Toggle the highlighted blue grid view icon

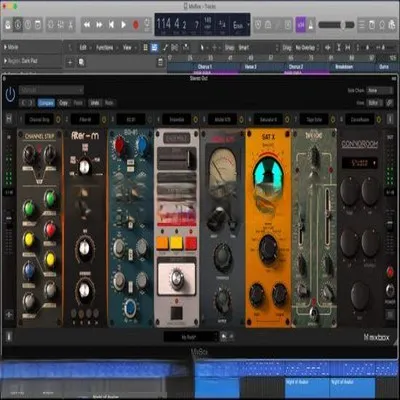pos(154,48)
